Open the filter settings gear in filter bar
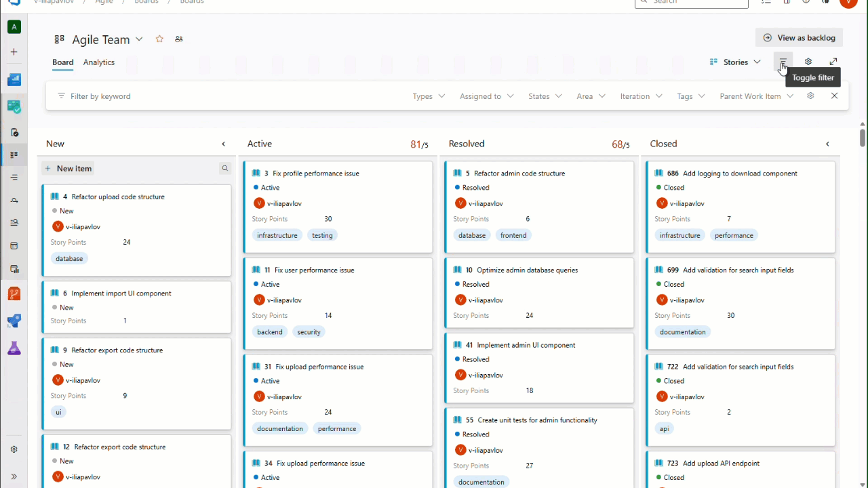This screenshot has width=868, height=488. click(810, 96)
